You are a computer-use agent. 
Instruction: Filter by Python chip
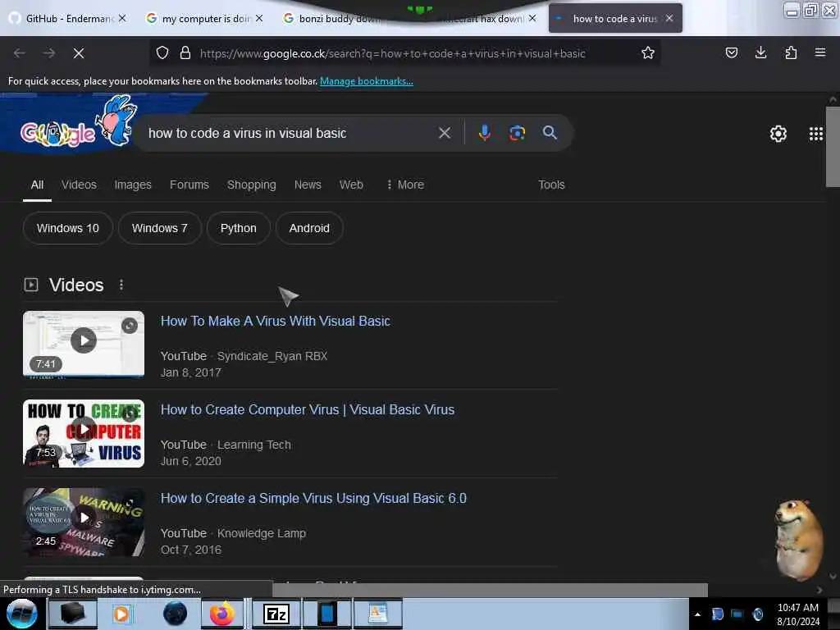(x=239, y=228)
